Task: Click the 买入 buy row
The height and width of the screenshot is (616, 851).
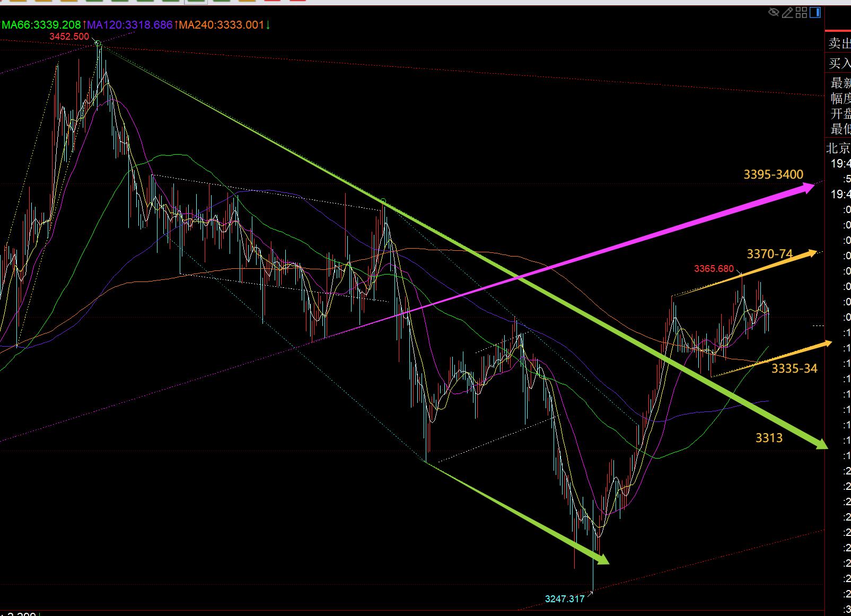Action: [839, 64]
